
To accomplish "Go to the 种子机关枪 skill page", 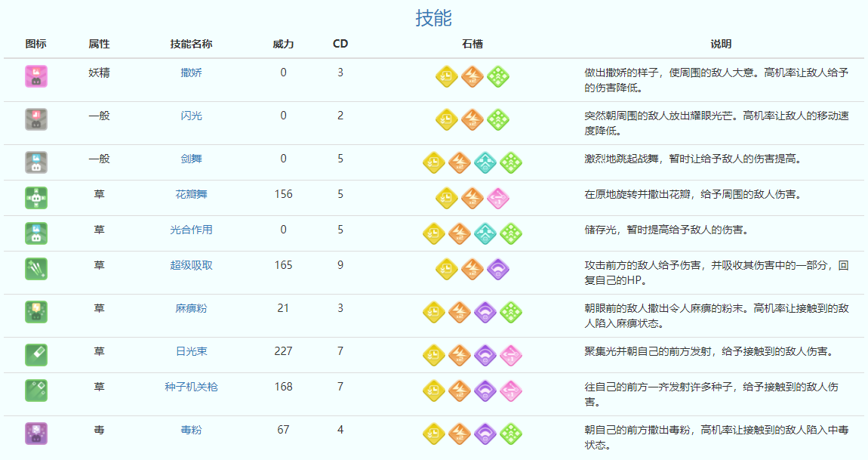I will pos(191,387).
